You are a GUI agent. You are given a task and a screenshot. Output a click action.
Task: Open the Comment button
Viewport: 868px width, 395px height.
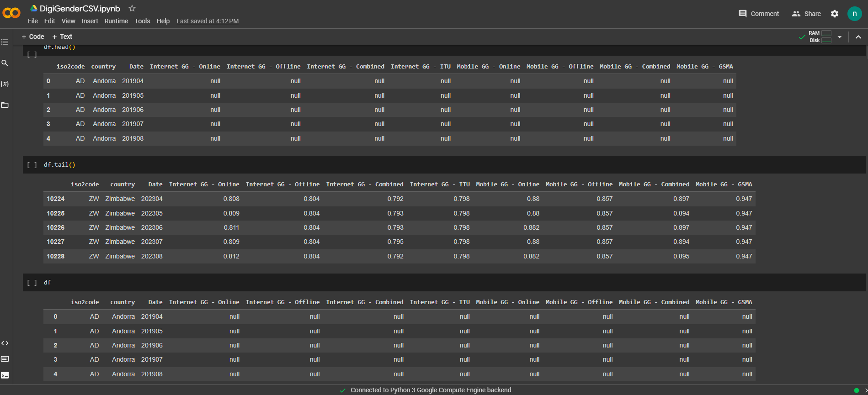(x=759, y=14)
